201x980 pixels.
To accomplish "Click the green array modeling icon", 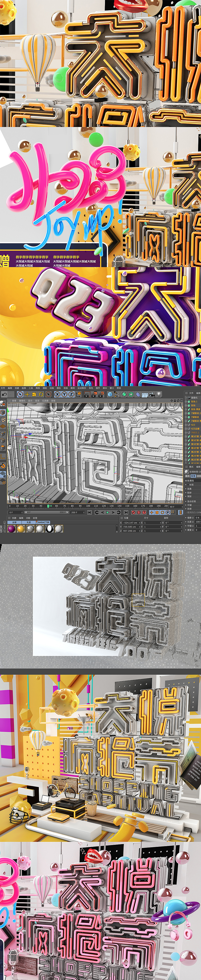I will coord(131,394).
